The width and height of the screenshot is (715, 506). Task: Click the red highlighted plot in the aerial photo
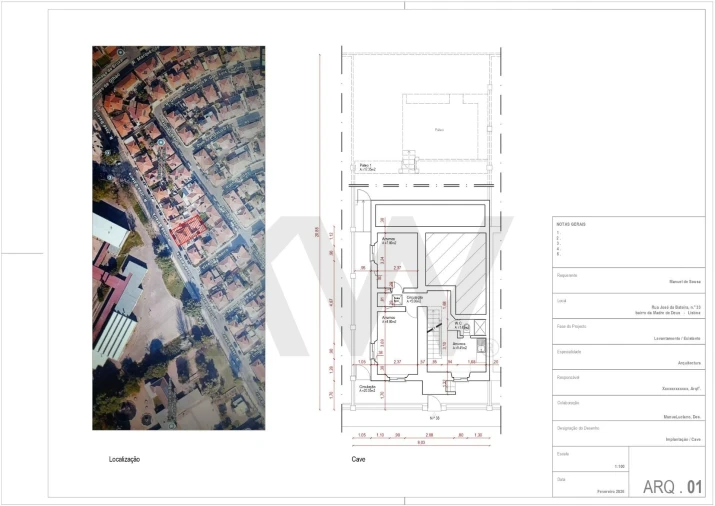coord(187,230)
